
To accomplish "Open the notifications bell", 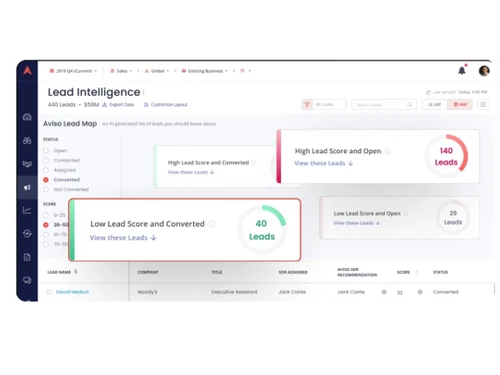I will (462, 70).
